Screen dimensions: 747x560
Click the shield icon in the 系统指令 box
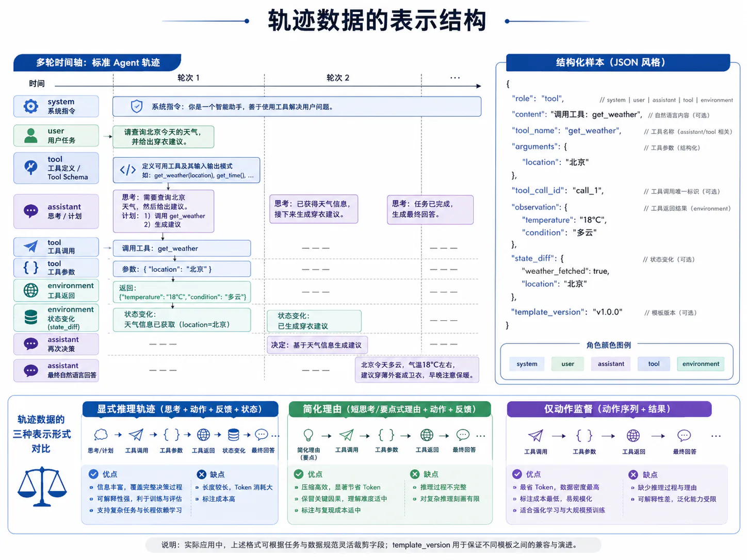point(137,107)
